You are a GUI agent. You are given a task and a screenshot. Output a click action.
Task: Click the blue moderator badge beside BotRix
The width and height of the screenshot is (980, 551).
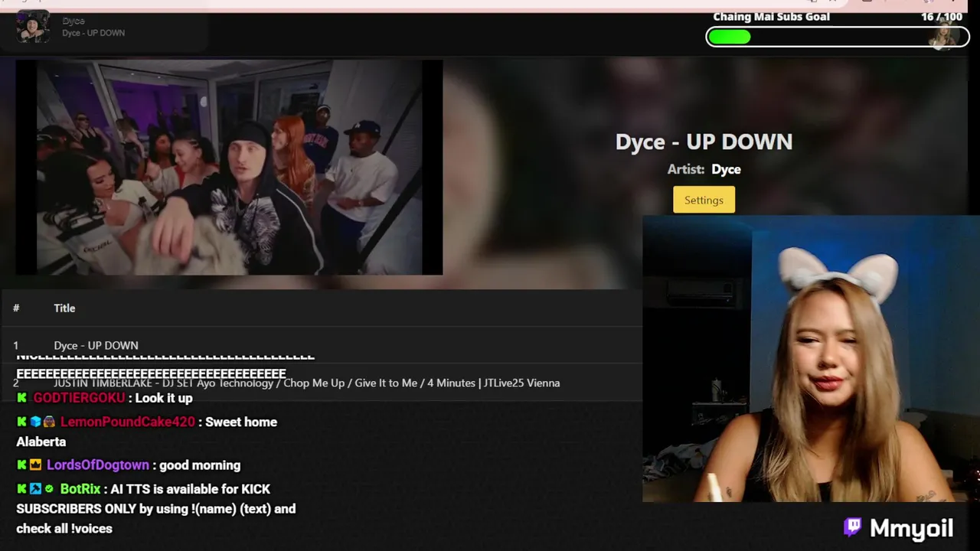(35, 489)
